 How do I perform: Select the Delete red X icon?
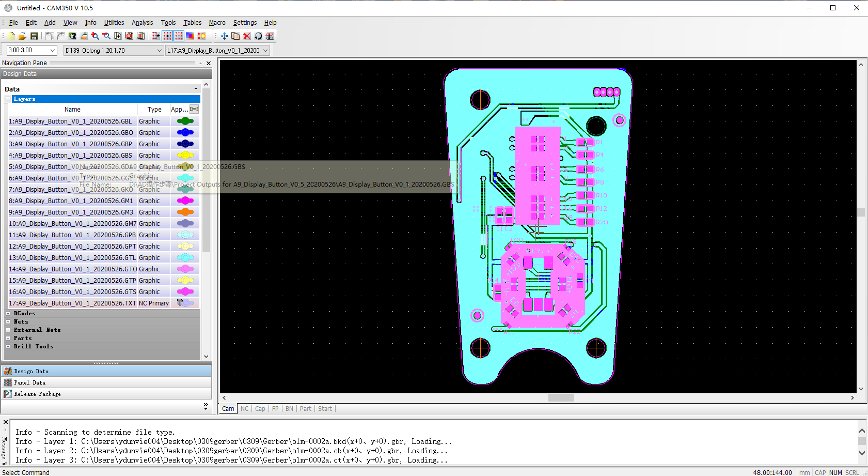tap(247, 36)
